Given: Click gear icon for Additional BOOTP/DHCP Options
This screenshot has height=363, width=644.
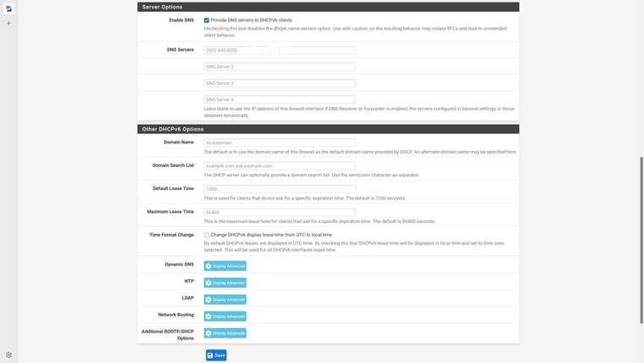Looking at the screenshot, I should point(208,333).
